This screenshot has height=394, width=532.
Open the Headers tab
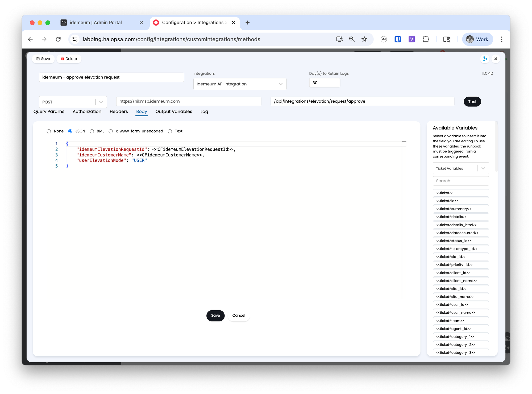(119, 111)
